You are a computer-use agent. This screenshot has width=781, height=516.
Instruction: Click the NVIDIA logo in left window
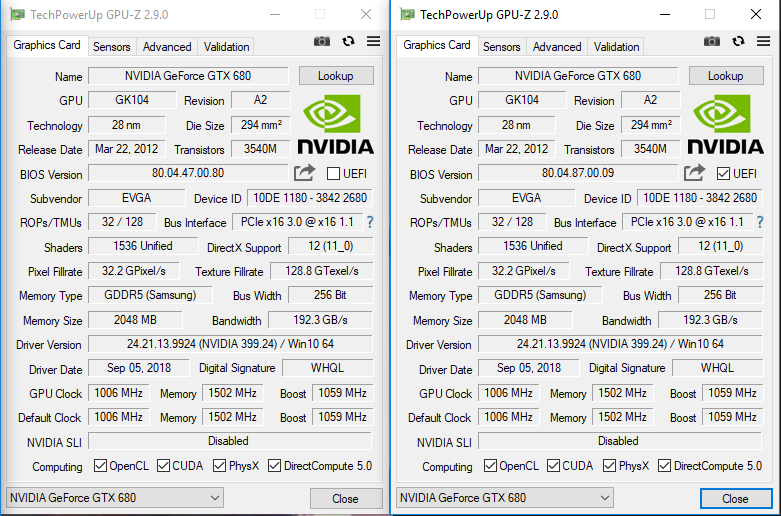point(336,125)
